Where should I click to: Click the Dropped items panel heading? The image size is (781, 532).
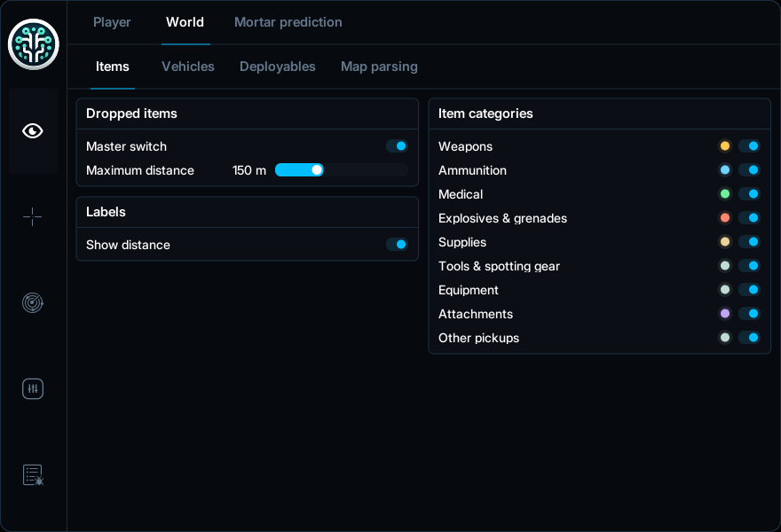point(131,113)
